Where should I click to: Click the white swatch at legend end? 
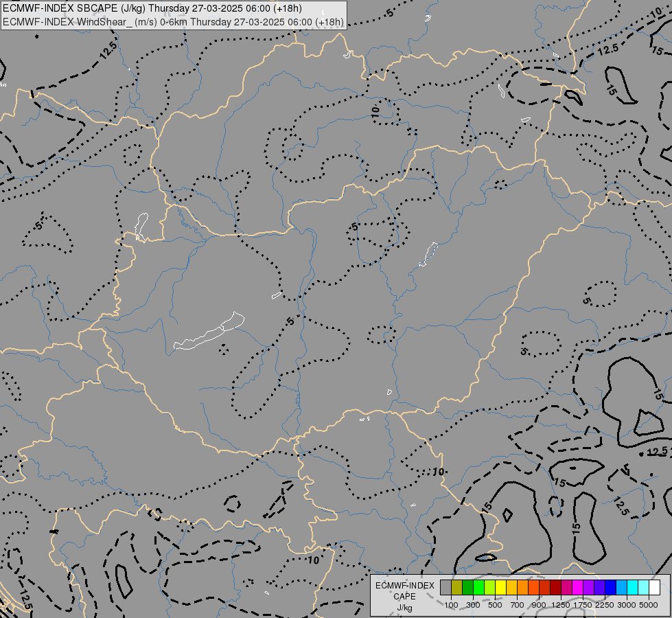pos(654,588)
